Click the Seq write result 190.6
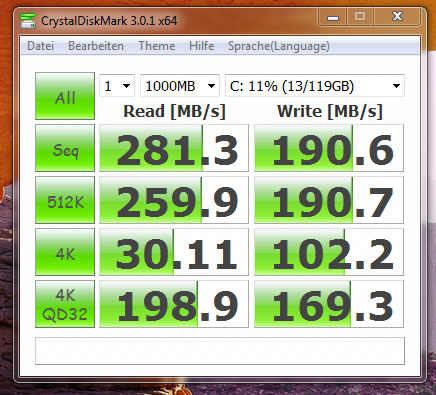This screenshot has width=436, height=395. tap(329, 148)
